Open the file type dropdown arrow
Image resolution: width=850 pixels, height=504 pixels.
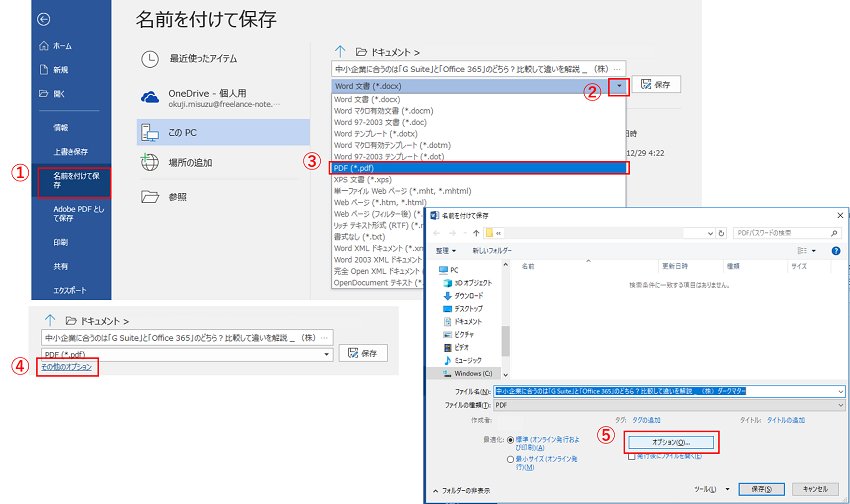[x=620, y=87]
